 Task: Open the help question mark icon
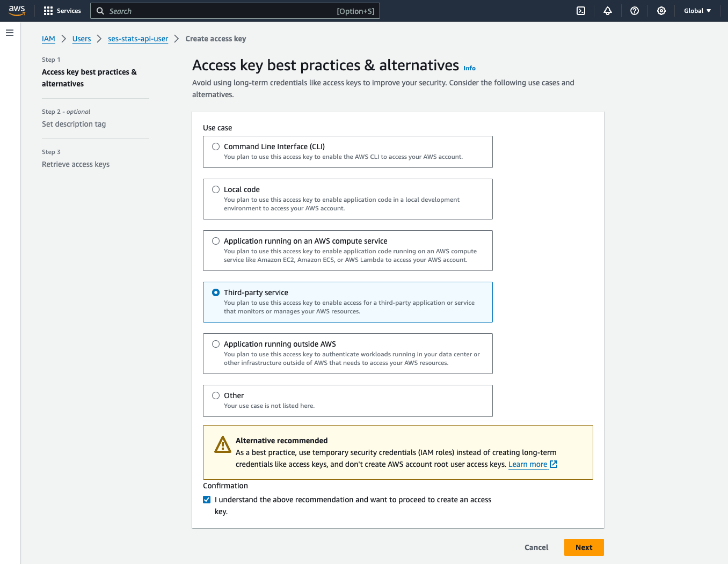[635, 11]
